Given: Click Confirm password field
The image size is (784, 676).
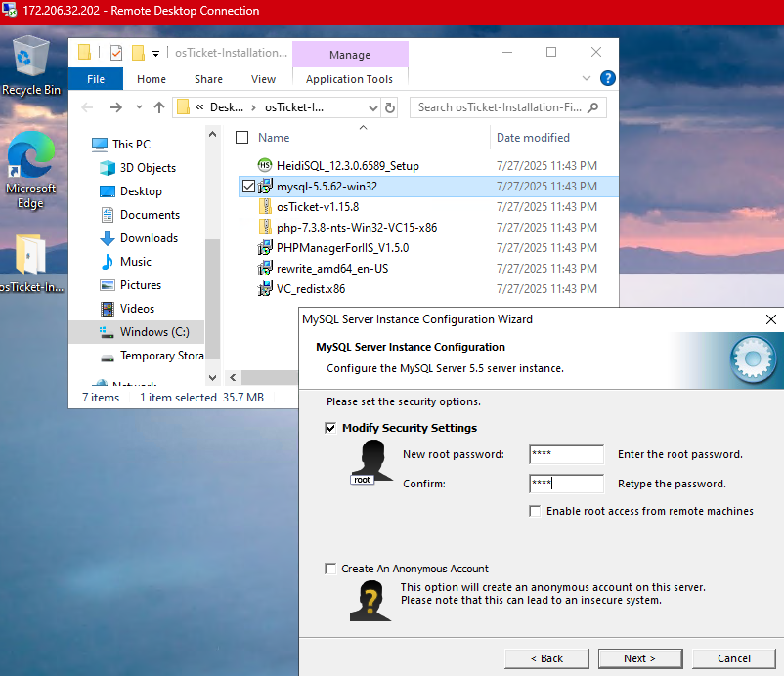Looking at the screenshot, I should [x=567, y=484].
